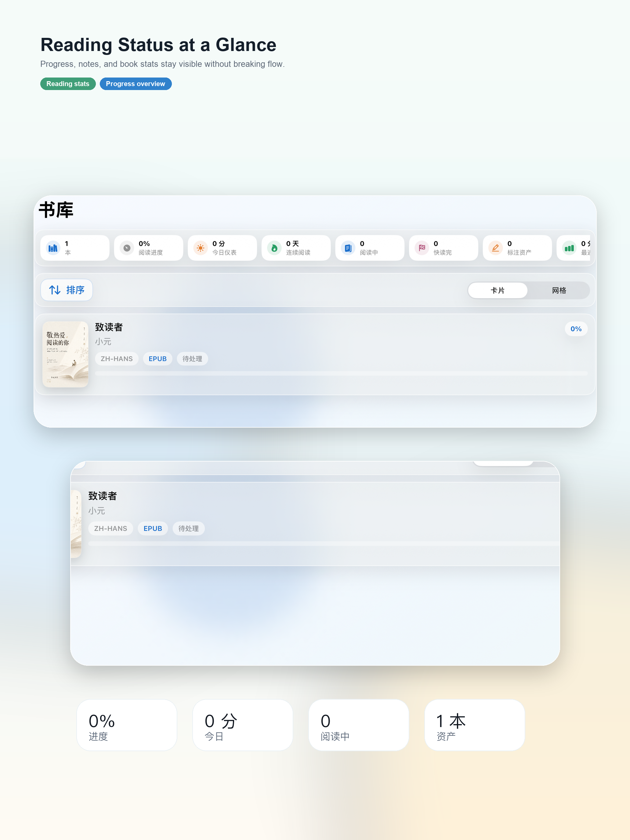Click the EPUB tag in the library card
This screenshot has height=840, width=630.
[x=157, y=359]
